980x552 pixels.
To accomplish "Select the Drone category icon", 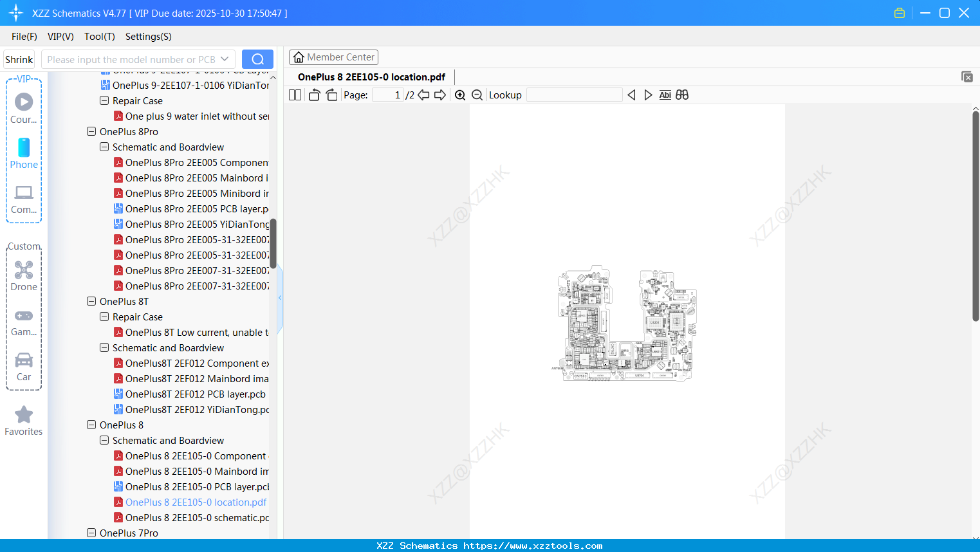I will [x=23, y=270].
